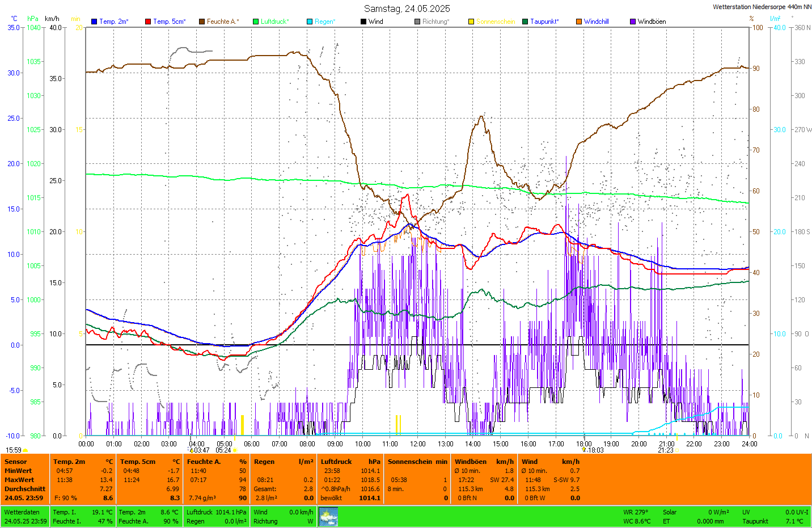Click the 12:00 time axis label

[418, 444]
